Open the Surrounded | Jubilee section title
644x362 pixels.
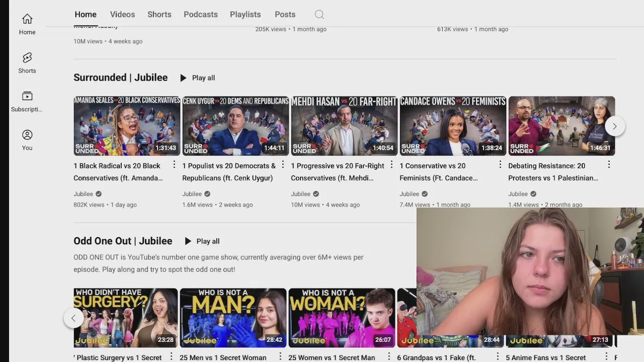(121, 77)
